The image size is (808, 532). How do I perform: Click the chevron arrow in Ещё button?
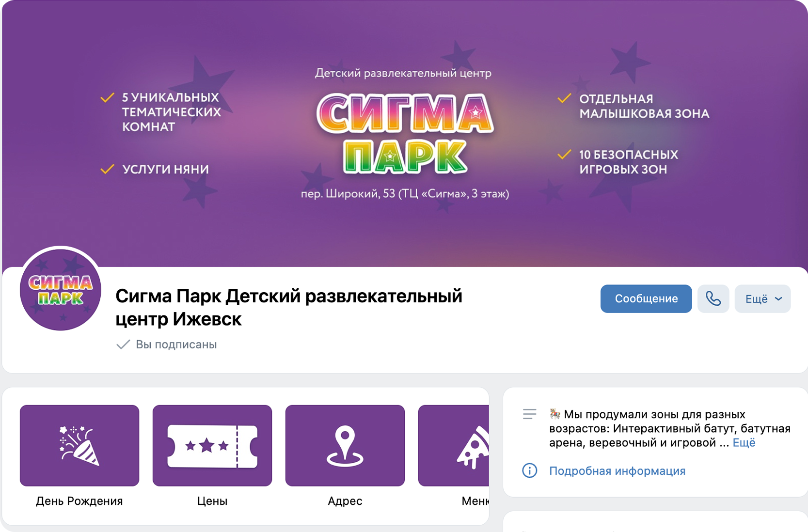[778, 299]
